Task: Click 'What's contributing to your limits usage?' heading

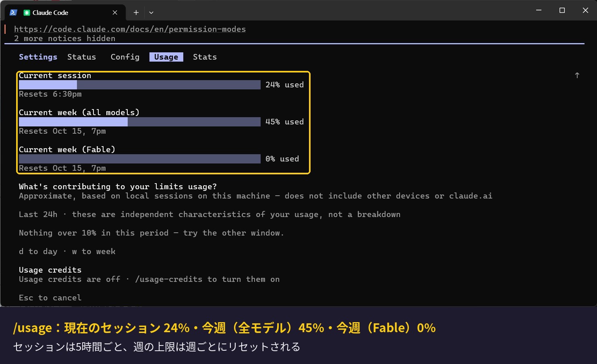Action: pyautogui.click(x=118, y=186)
